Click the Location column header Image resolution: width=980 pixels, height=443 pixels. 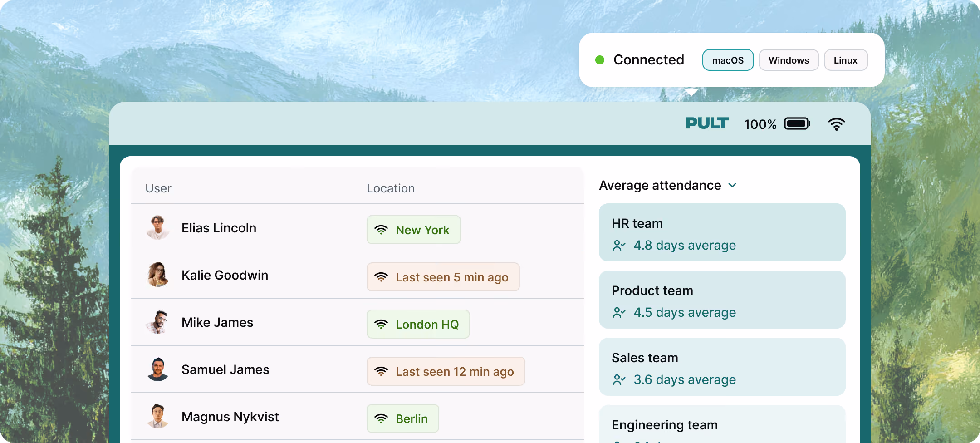tap(391, 188)
